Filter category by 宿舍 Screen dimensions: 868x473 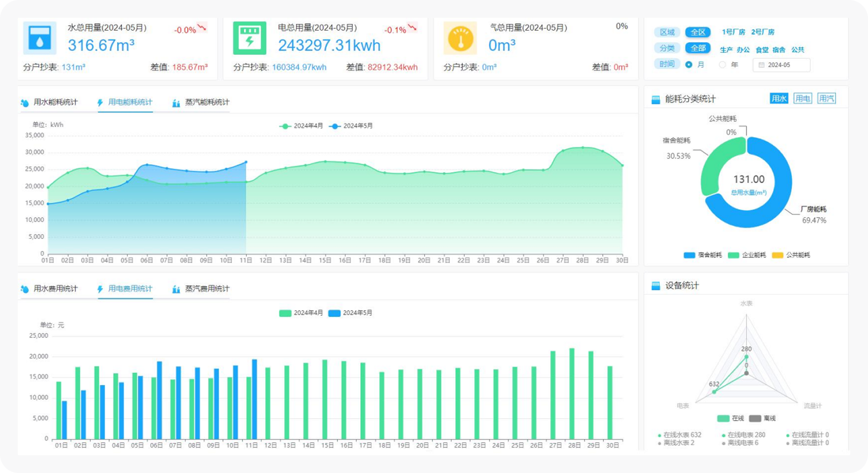pyautogui.click(x=779, y=49)
